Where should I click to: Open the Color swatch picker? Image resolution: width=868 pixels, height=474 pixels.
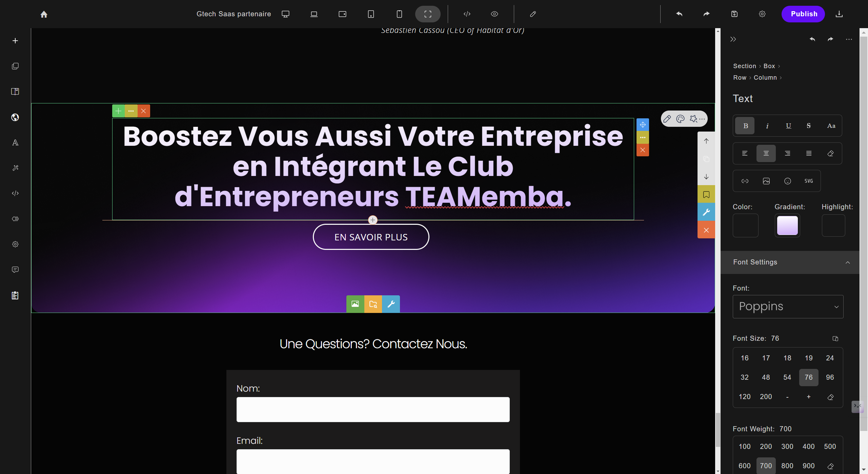[745, 225]
